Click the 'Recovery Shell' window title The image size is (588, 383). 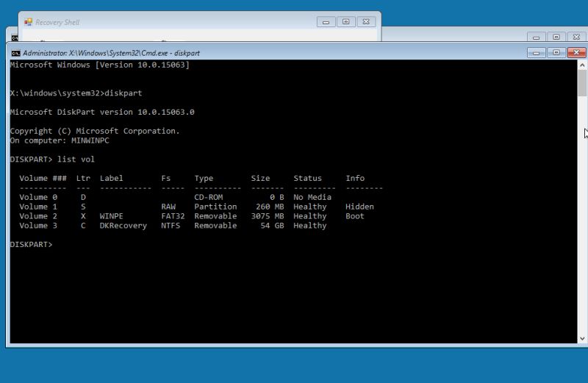coord(57,23)
